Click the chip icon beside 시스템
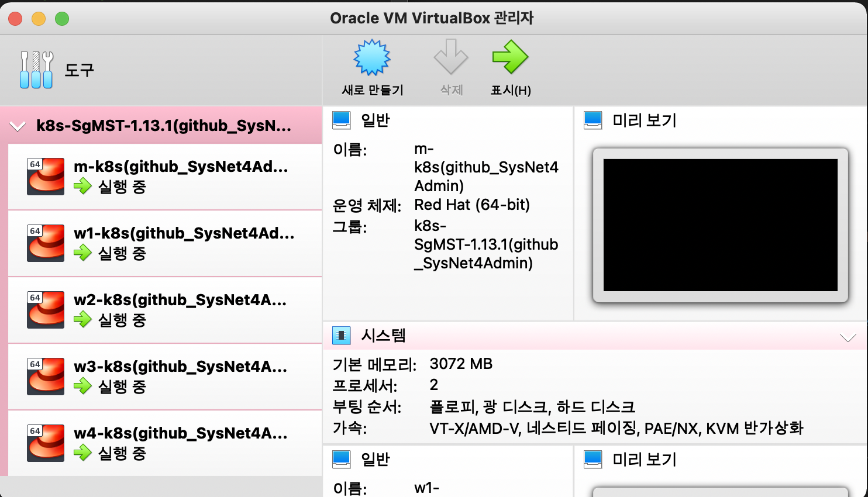 click(x=342, y=336)
